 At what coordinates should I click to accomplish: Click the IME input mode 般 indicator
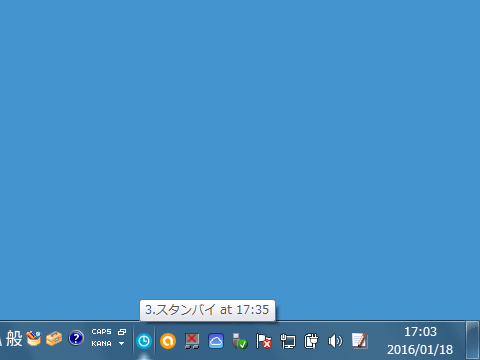(x=14, y=339)
